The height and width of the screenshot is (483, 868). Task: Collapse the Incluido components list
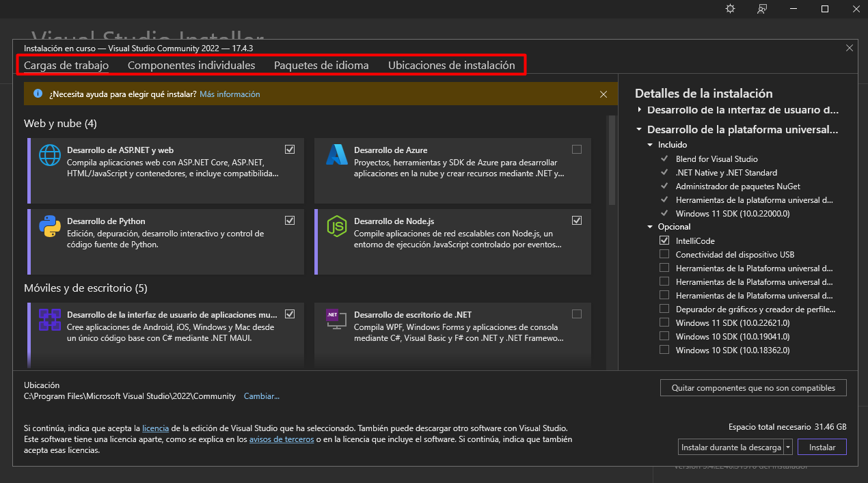tap(650, 145)
